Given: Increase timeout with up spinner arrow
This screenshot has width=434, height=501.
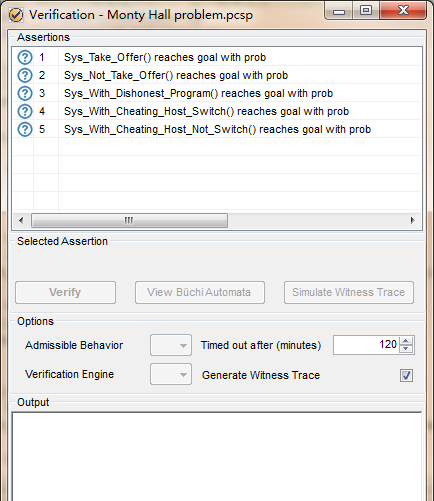Looking at the screenshot, I should pos(406,341).
